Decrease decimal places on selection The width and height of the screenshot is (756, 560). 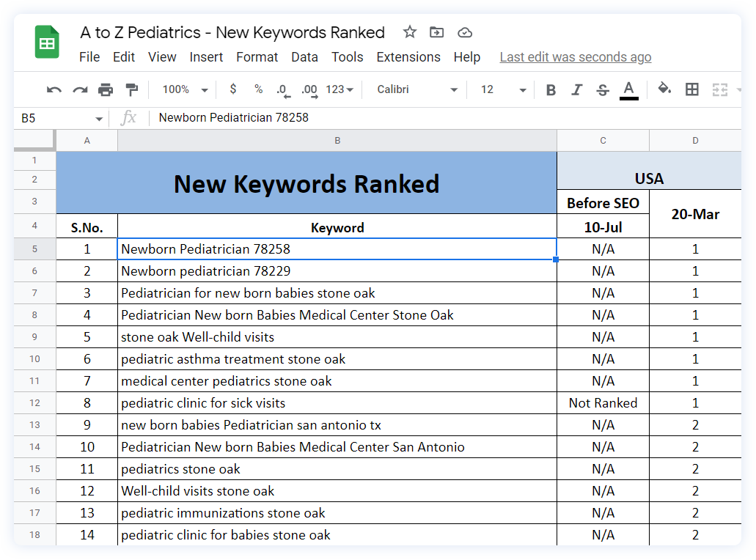pos(282,89)
